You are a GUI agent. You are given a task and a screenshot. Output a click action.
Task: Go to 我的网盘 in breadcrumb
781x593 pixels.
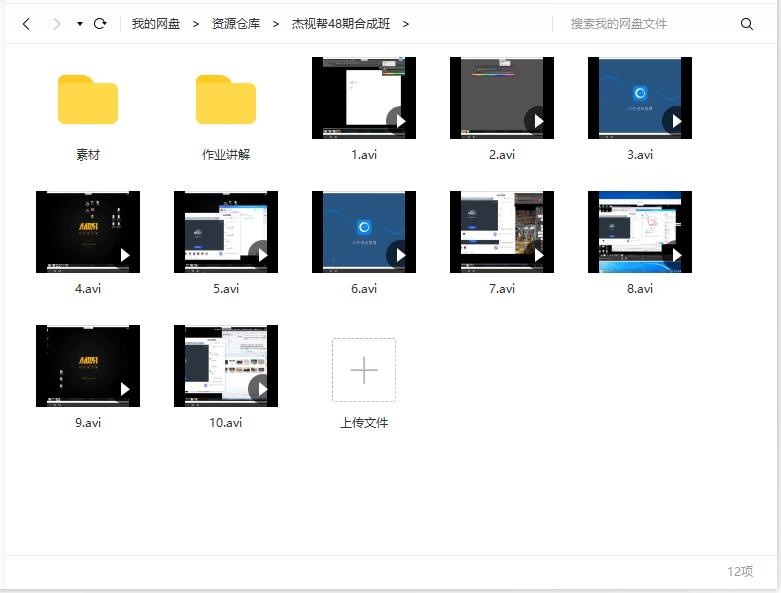click(x=156, y=24)
